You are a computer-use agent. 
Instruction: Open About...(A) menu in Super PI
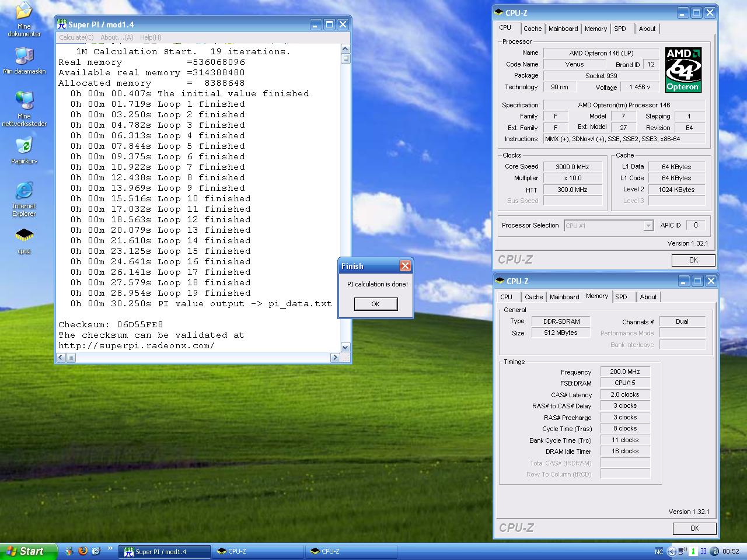[117, 37]
